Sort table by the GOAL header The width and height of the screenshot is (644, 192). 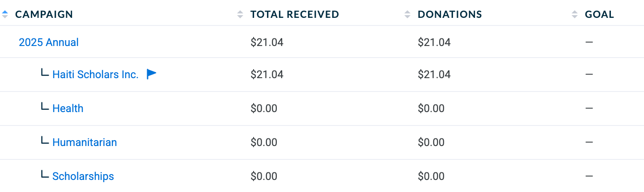(x=599, y=14)
